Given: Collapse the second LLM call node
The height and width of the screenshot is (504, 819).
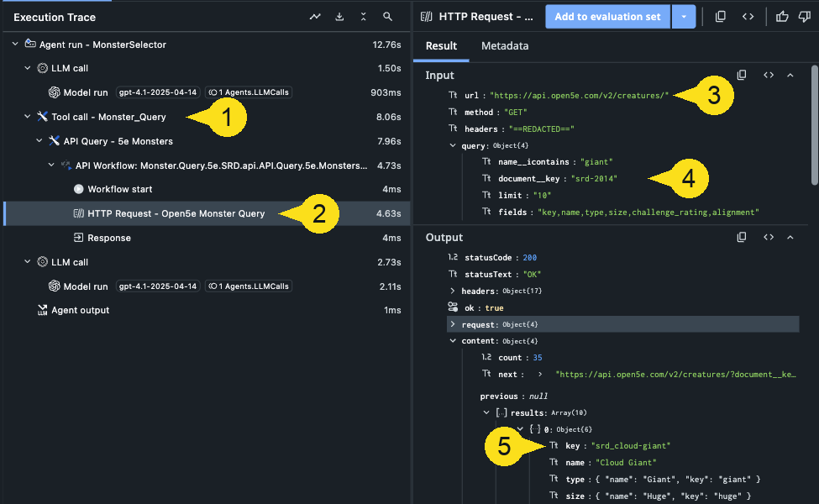Looking at the screenshot, I should (x=27, y=262).
